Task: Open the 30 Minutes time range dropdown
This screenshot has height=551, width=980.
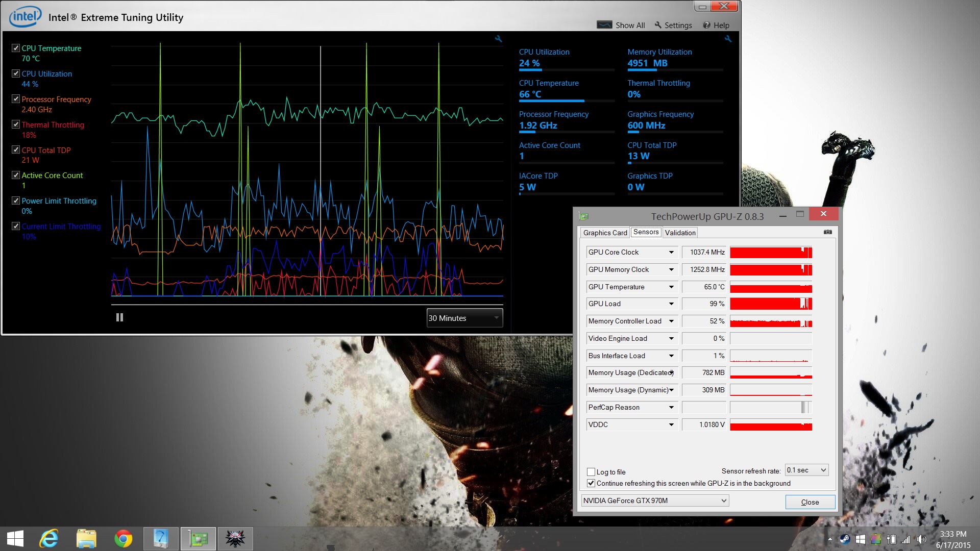Action: click(x=464, y=318)
